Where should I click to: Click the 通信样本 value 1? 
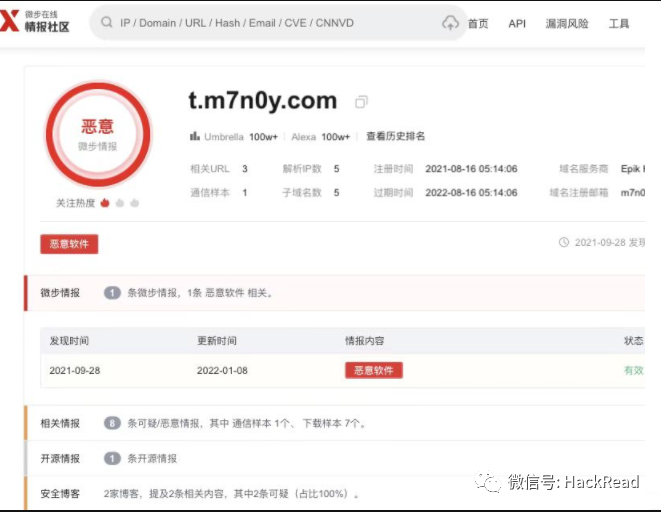click(245, 193)
